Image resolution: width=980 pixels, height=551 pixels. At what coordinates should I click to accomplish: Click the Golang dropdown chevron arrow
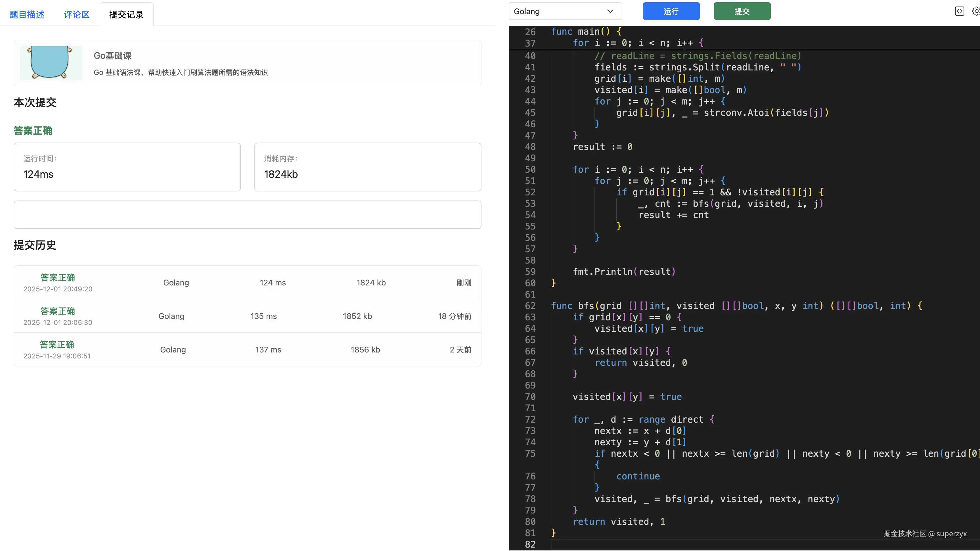tap(610, 11)
